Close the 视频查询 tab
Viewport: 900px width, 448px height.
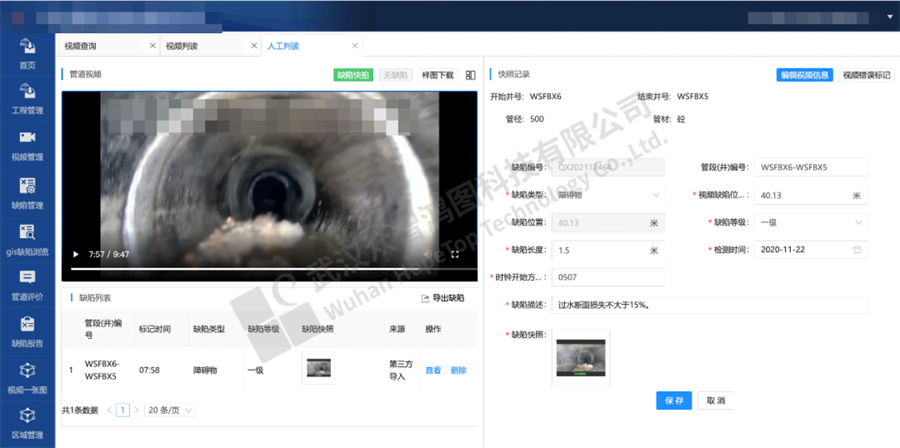(x=153, y=46)
